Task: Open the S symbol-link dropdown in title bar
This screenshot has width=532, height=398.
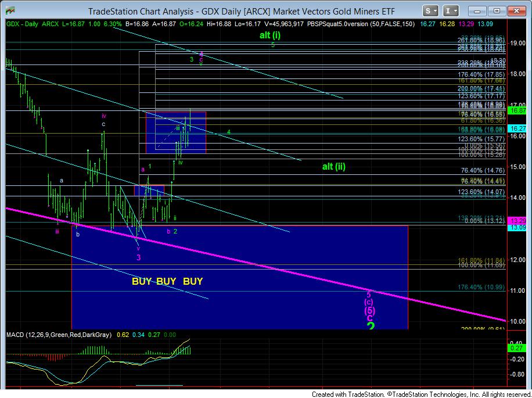Action: click(430, 11)
